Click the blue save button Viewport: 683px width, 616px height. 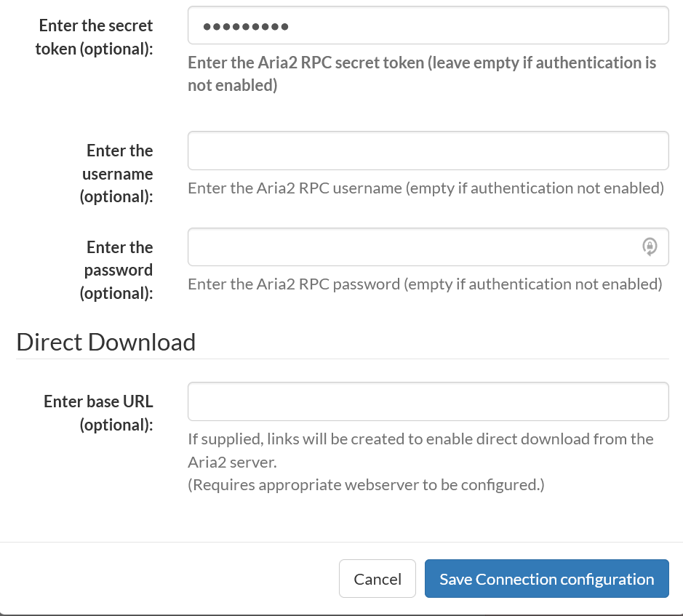(546, 578)
